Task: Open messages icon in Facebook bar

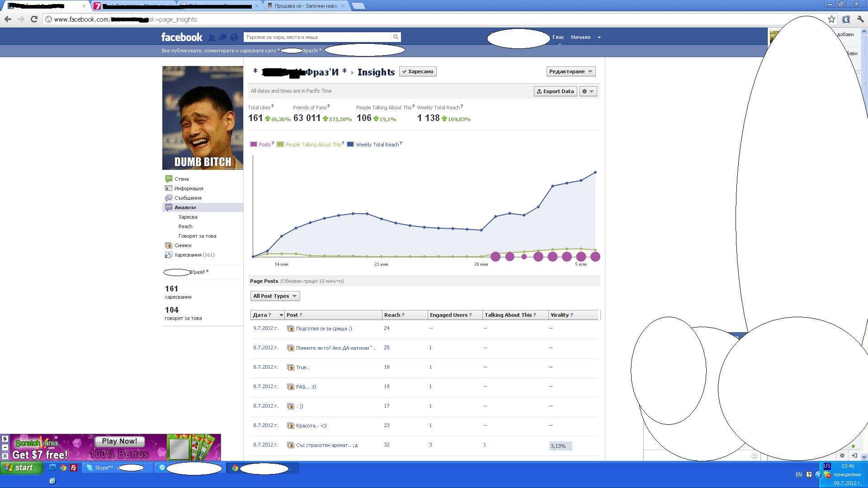Action: pos(223,38)
